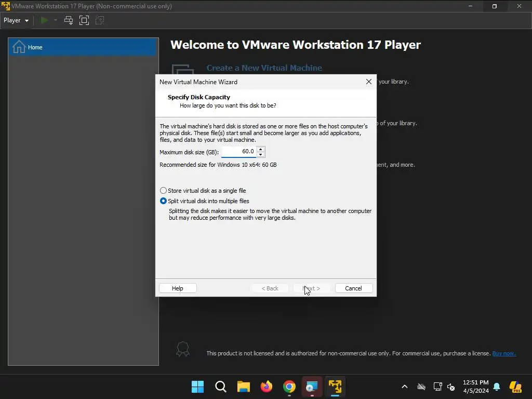Open the clock showing 12:51 PM
Screen dimensions: 532x399
476,387
